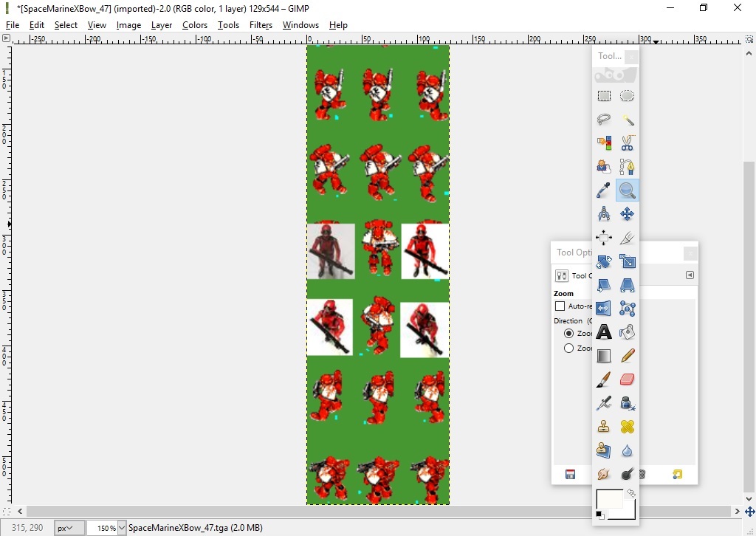Click the foreground color swatch

point(609,500)
